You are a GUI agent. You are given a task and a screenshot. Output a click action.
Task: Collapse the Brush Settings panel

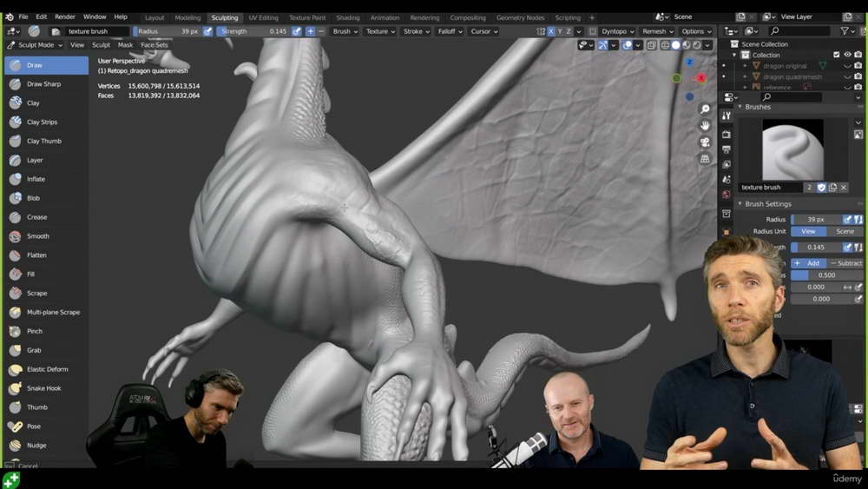tap(740, 204)
